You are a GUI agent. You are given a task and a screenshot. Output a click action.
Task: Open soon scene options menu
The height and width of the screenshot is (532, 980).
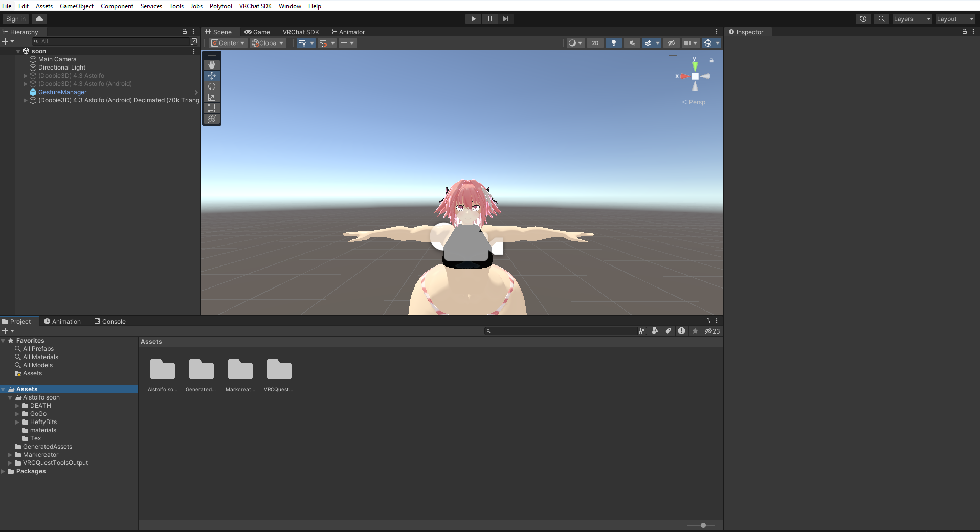194,51
